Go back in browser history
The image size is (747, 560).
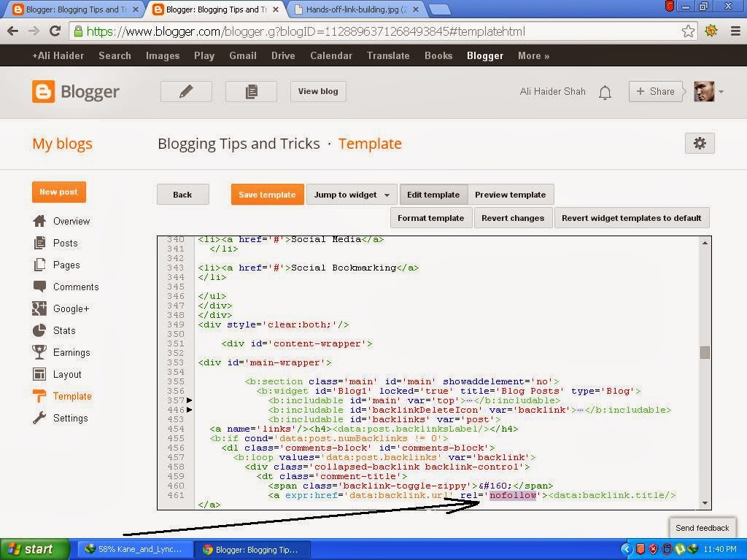coord(13,31)
